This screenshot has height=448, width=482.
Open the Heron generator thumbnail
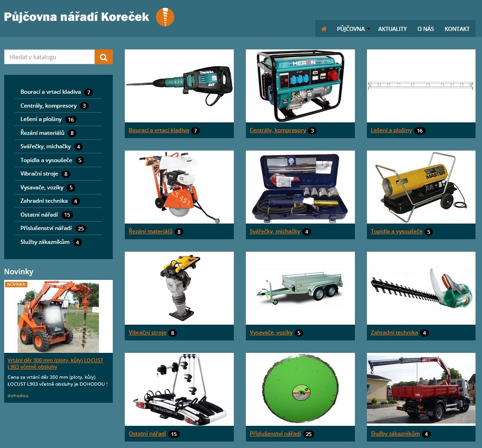(300, 86)
